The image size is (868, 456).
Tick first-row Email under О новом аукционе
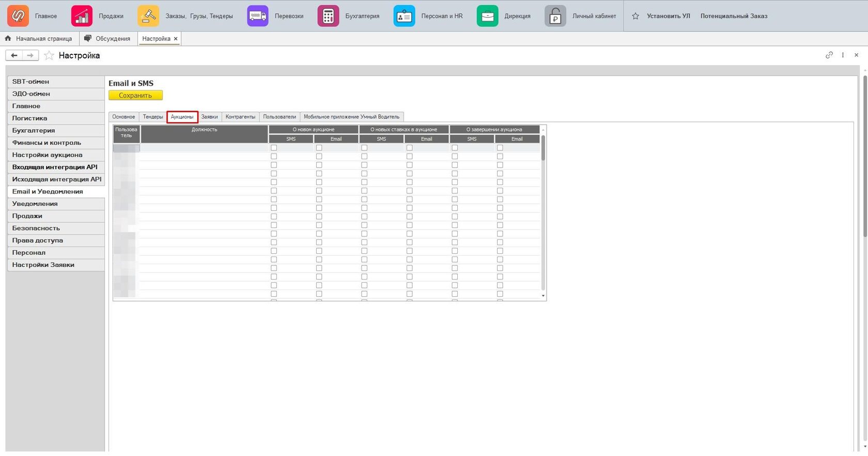click(319, 148)
